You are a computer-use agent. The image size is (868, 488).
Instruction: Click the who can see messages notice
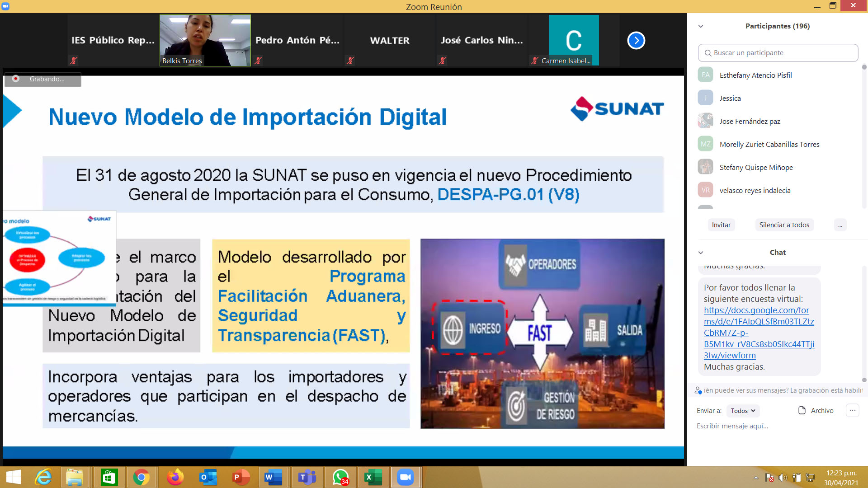778,390
